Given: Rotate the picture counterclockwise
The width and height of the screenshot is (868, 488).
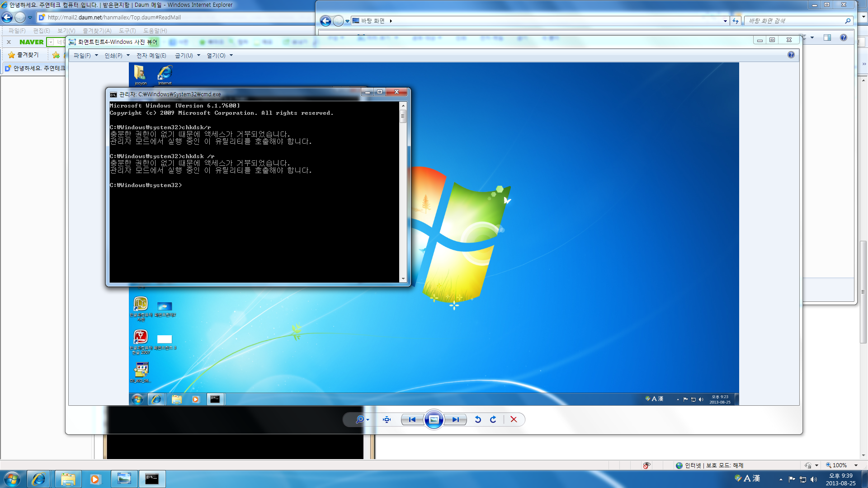Looking at the screenshot, I should pos(478,419).
